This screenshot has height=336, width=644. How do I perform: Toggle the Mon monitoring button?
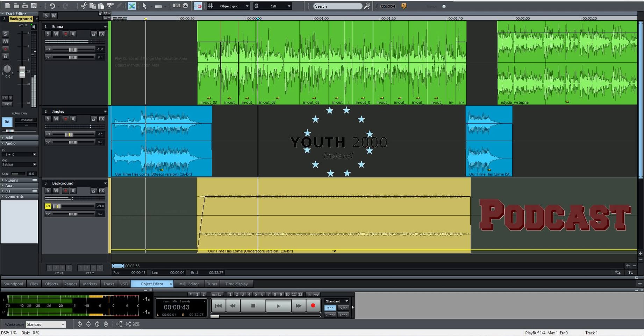point(330,308)
